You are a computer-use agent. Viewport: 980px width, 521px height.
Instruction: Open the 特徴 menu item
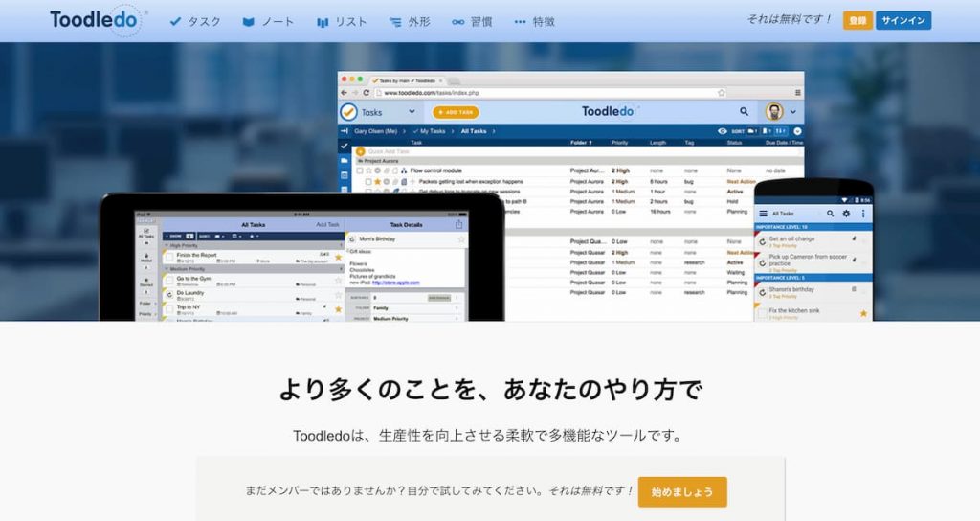pos(534,22)
